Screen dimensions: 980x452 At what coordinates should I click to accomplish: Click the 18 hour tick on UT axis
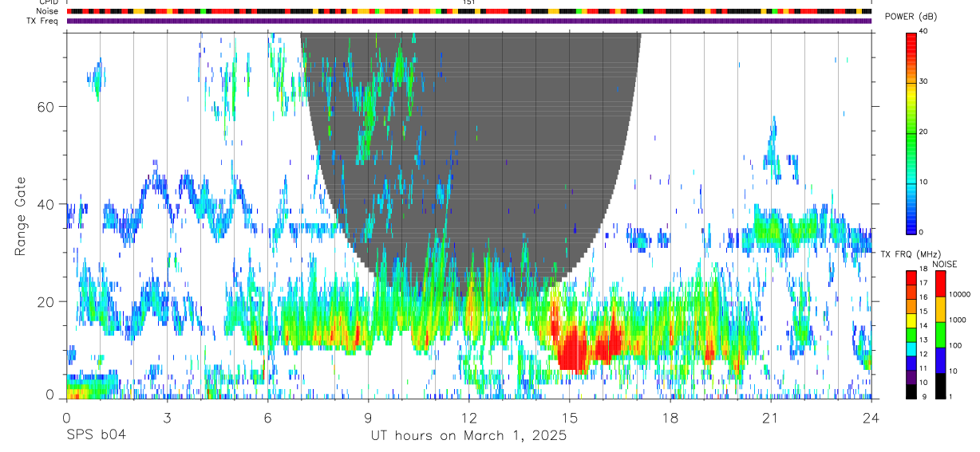670,417
